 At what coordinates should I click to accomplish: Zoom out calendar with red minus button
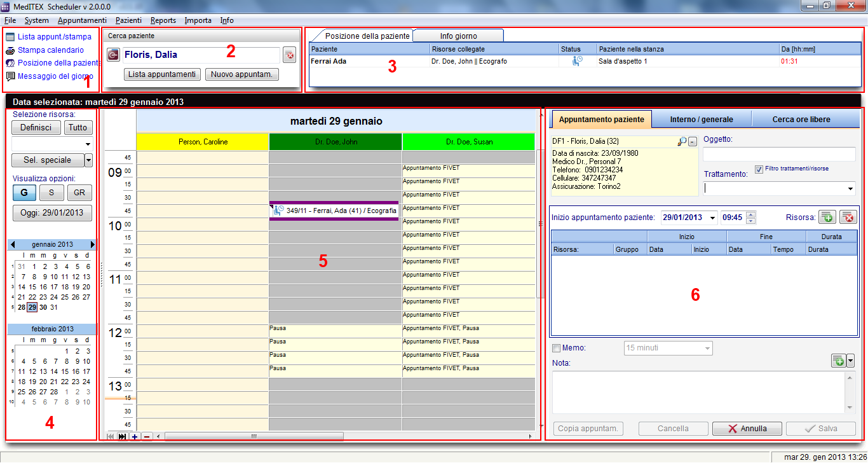tap(147, 437)
